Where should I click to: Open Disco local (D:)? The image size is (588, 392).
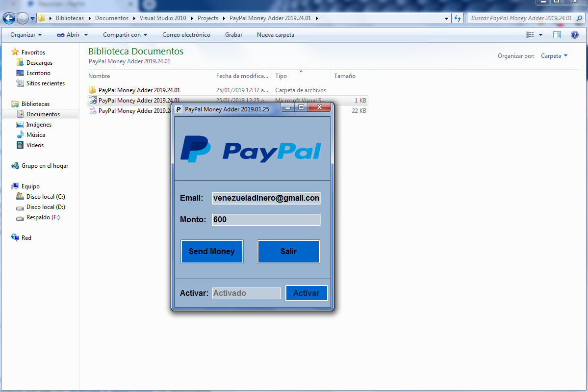pos(46,207)
